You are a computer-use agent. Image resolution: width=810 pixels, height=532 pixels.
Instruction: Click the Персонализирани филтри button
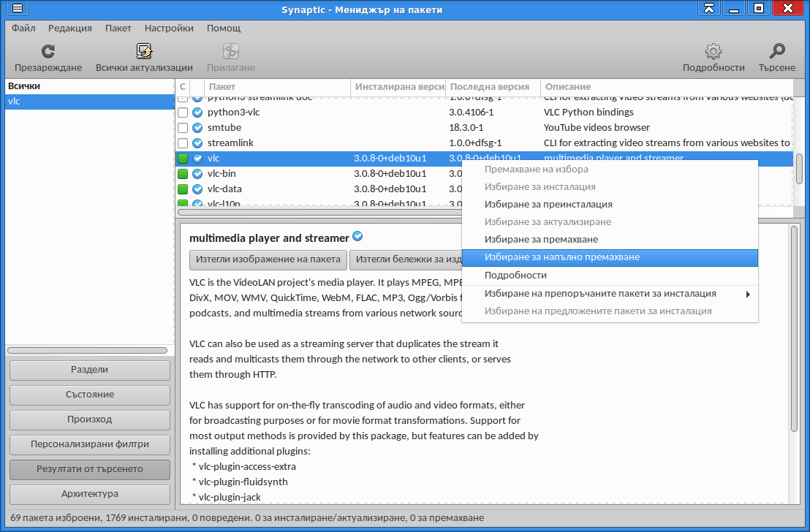tap(90, 444)
